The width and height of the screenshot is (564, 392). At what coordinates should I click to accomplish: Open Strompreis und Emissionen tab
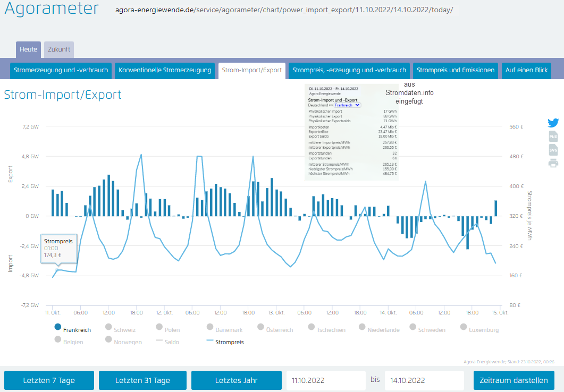pyautogui.click(x=456, y=70)
